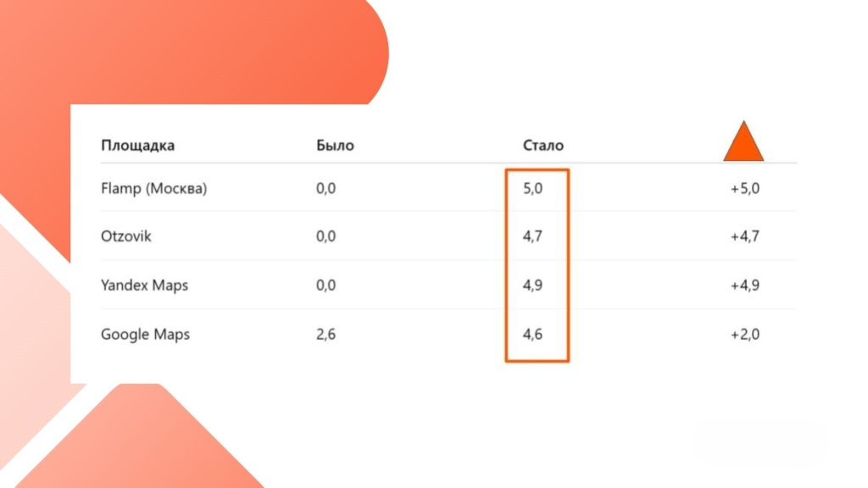Click the +5,0 change value
The height and width of the screenshot is (488, 868).
tap(745, 188)
